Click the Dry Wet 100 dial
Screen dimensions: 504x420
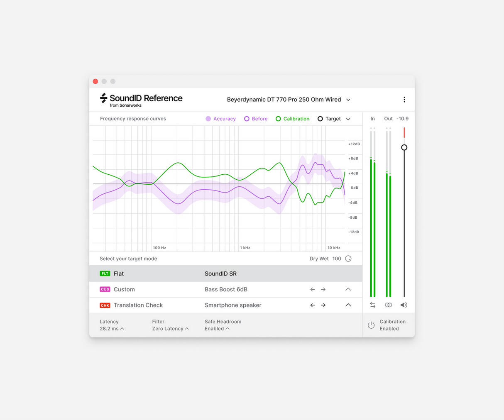pos(348,258)
